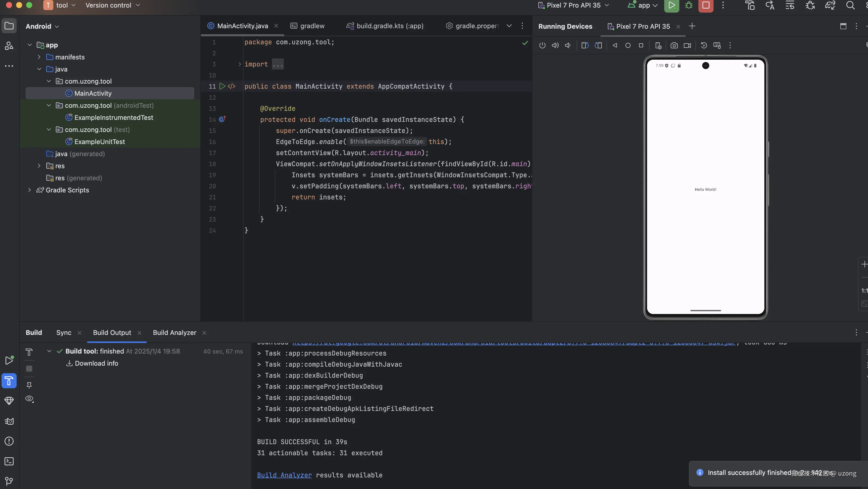Toggle Project tool window folder icon
Image resolution: width=868 pixels, height=489 pixels.
click(9, 26)
